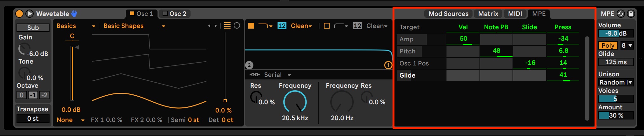The image size is (644, 136).
Task: Click the oscillator gain vertical slider
Action: tap(72, 73)
